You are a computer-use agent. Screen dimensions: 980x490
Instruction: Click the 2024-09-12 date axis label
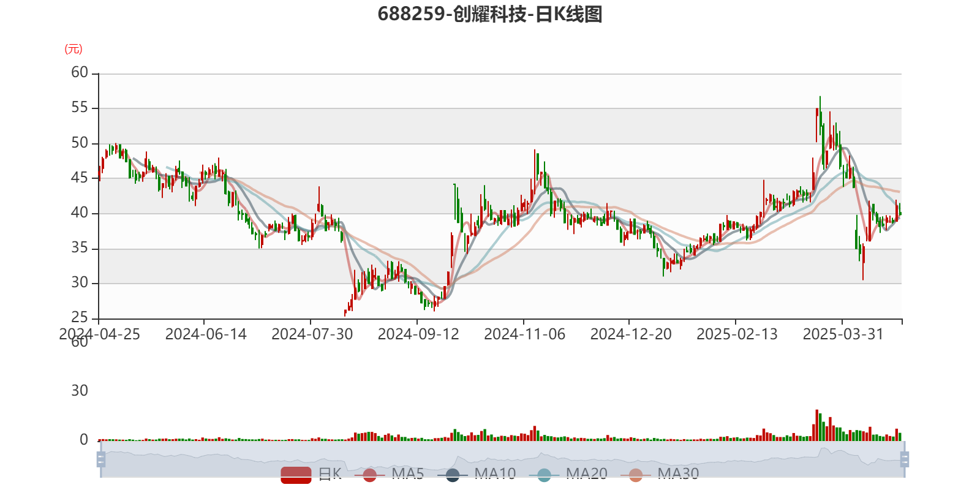click(x=418, y=334)
